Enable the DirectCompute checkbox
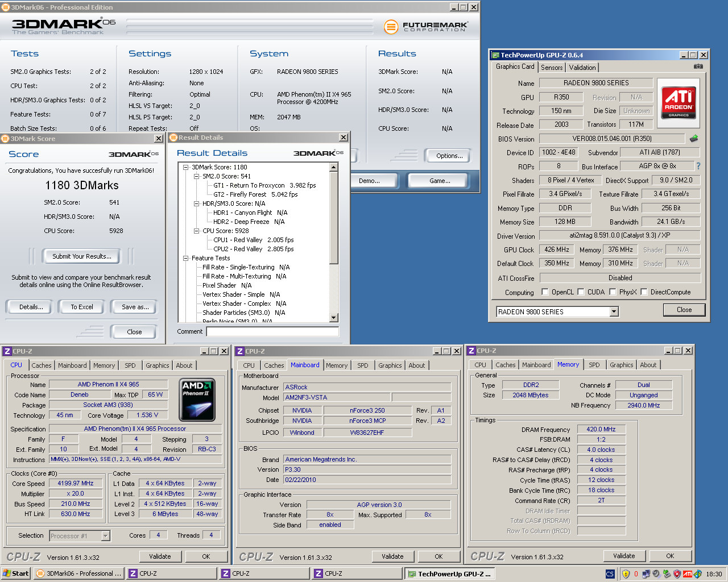Viewport: 728px width, 582px height. tap(644, 292)
